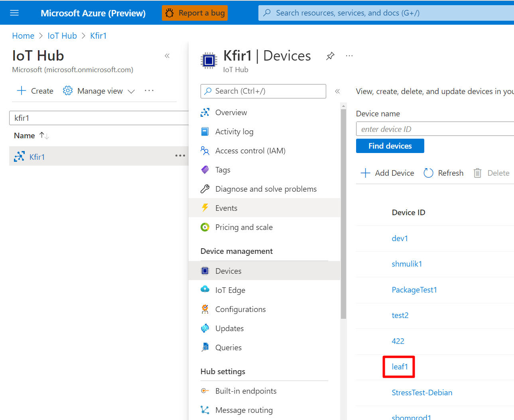Open the context ellipsis for Kfir1 row

(180, 156)
